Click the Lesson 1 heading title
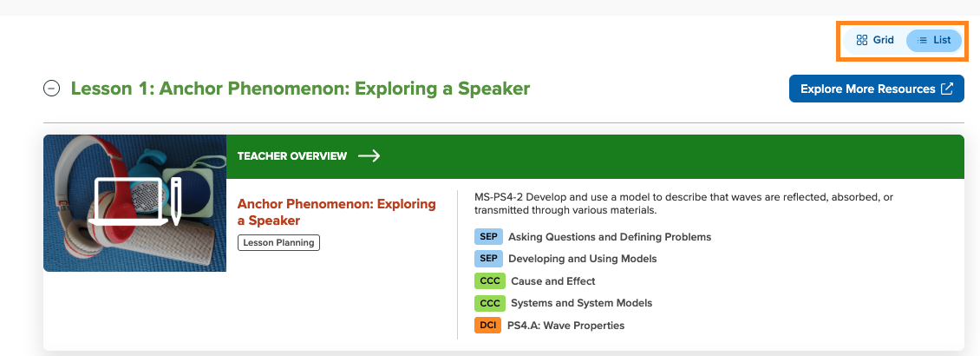Image resolution: width=980 pixels, height=356 pixels. point(301,89)
